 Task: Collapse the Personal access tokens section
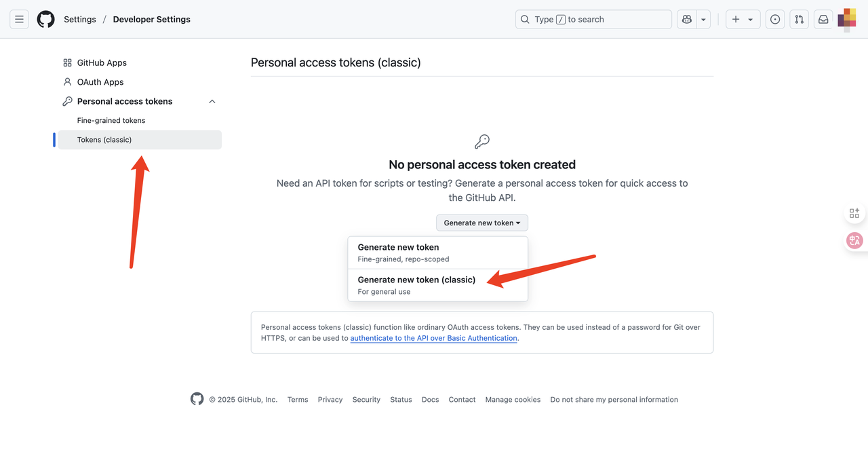(212, 101)
